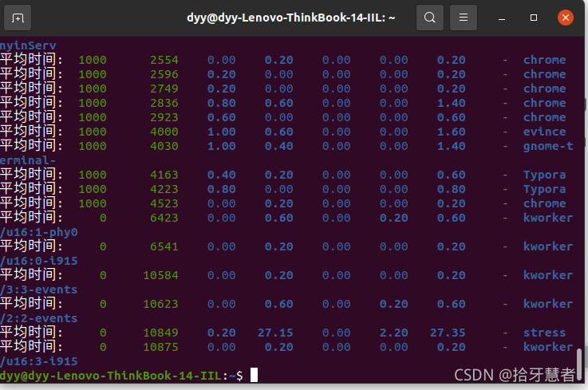Click the 'evince' command name

544,132
